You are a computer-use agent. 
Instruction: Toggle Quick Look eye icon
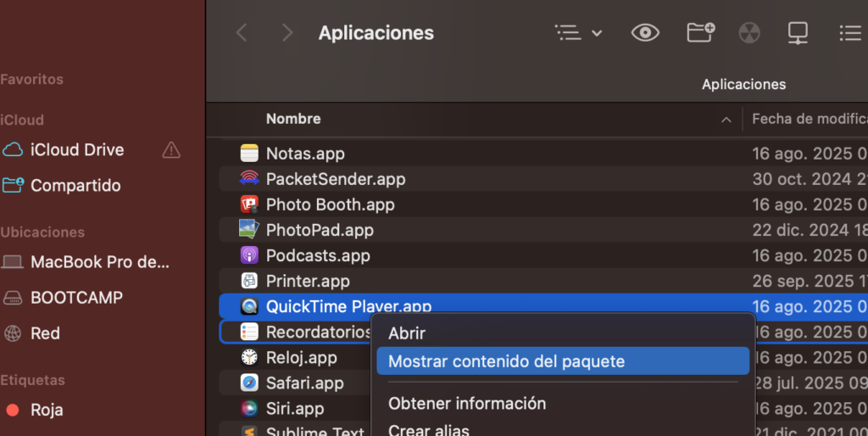pos(645,33)
